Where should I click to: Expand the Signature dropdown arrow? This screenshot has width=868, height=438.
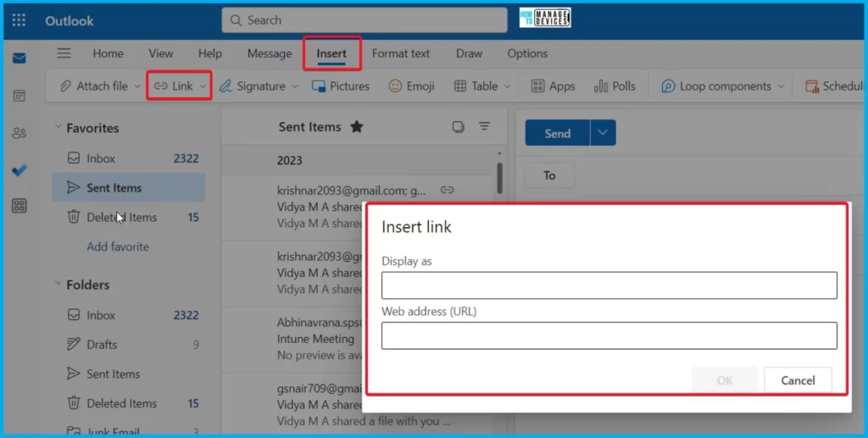294,86
